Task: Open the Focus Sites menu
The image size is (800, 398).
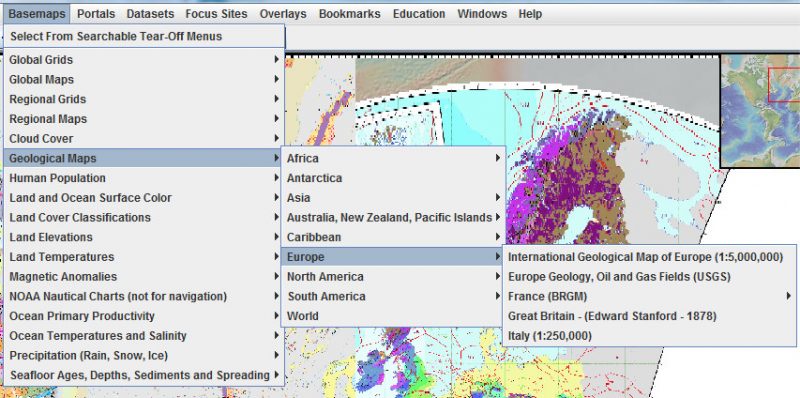Action: coord(216,14)
